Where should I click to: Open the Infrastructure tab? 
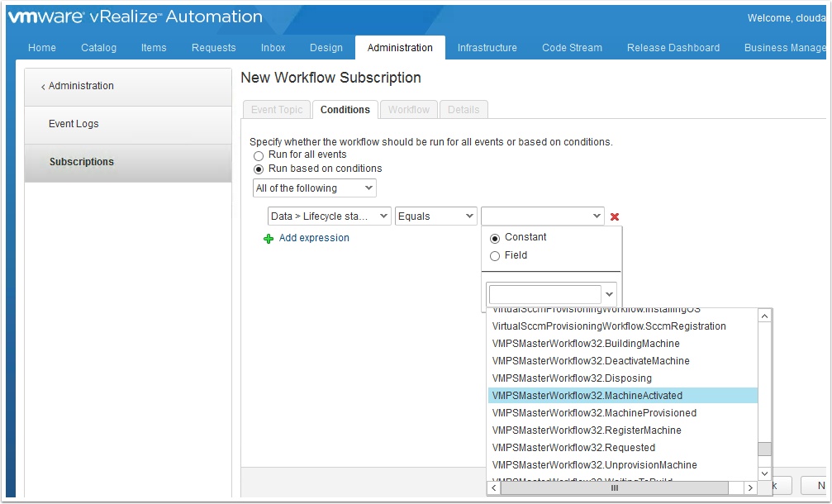point(487,48)
